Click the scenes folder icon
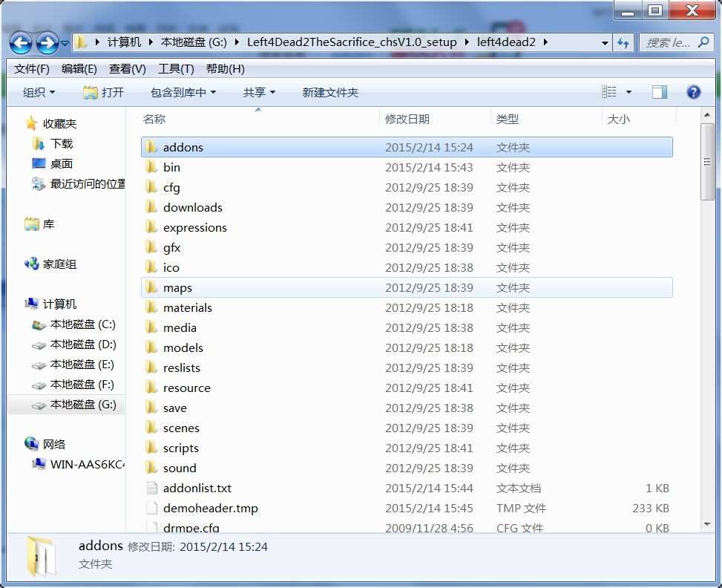722x588 pixels. [151, 428]
